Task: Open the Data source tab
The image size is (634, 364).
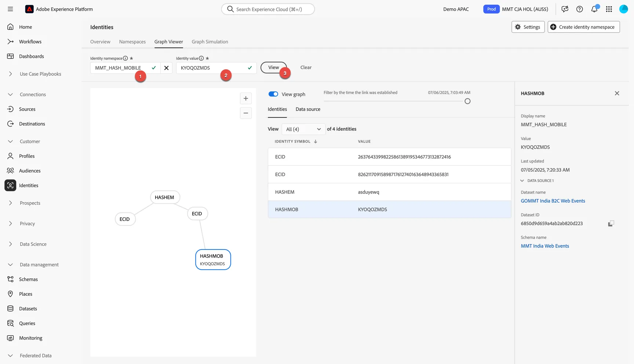Action: [308, 109]
